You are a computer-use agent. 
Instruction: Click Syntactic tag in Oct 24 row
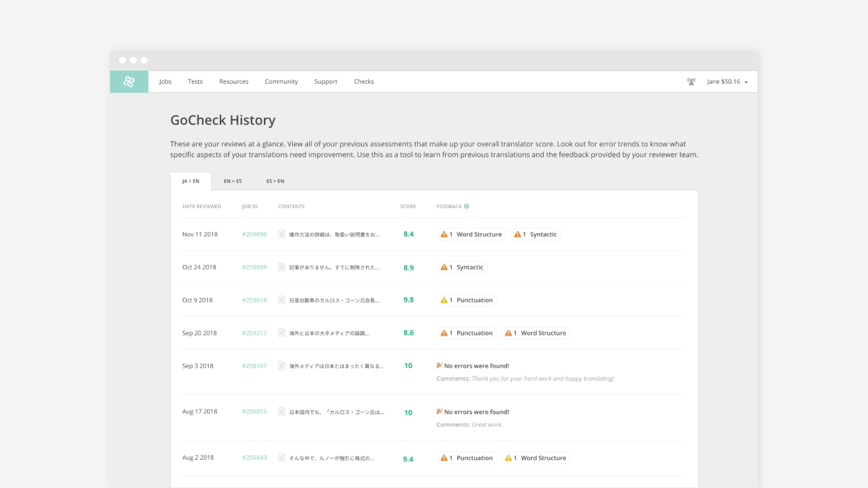[x=462, y=267]
